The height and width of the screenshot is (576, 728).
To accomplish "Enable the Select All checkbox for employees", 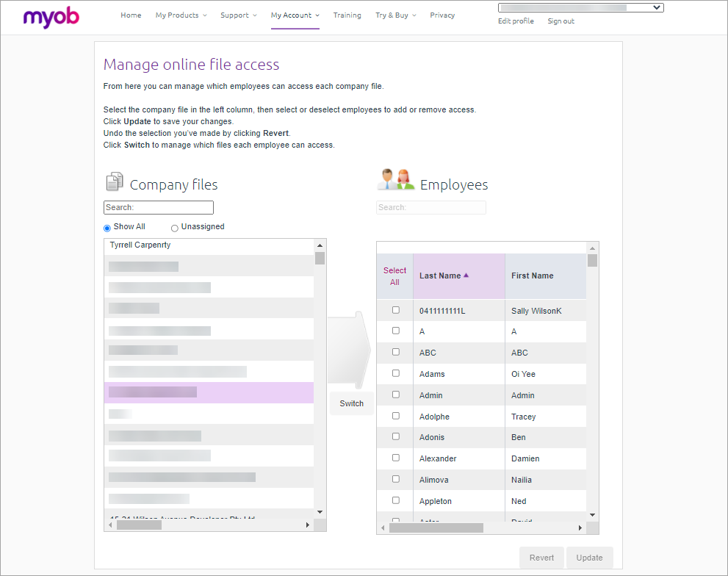I will coord(394,276).
